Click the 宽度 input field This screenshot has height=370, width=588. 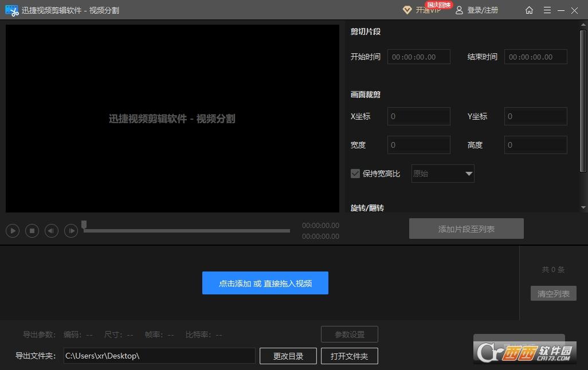418,145
